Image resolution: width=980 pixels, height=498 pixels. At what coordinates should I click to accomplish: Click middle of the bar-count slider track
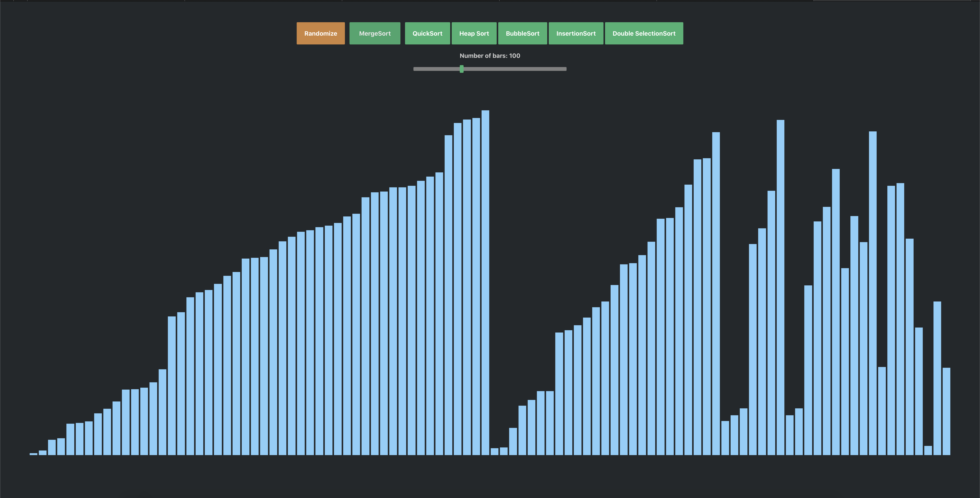(490, 69)
